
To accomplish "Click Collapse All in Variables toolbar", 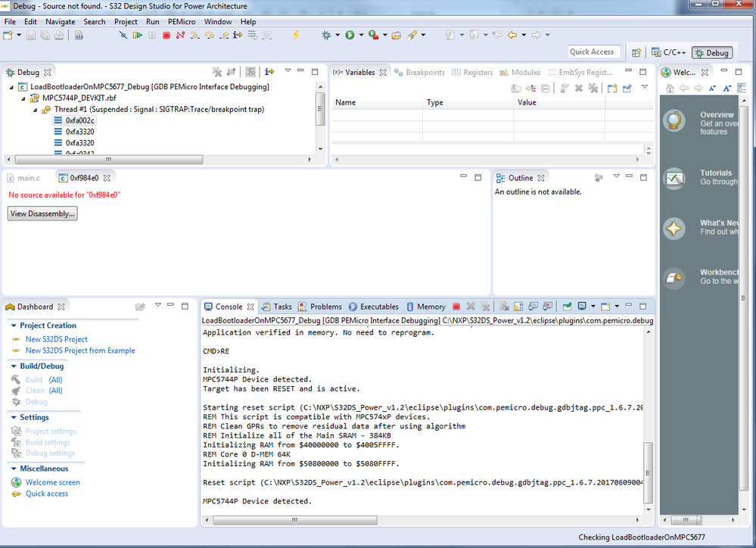I will (546, 89).
